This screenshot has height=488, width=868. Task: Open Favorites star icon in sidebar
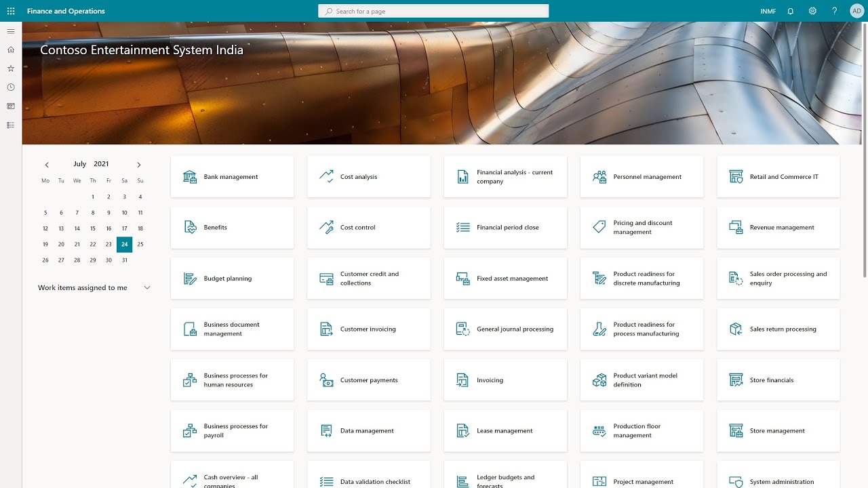[x=11, y=68]
